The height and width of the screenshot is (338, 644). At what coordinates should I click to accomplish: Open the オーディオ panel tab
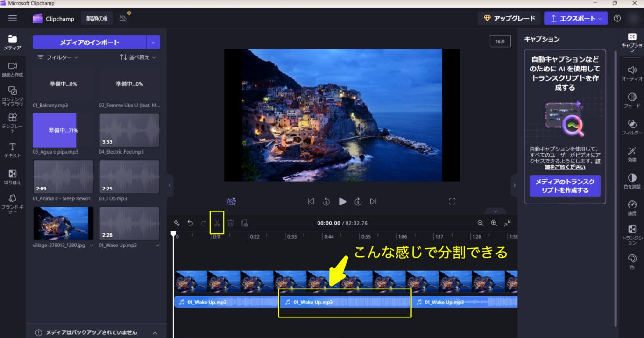pyautogui.click(x=632, y=73)
